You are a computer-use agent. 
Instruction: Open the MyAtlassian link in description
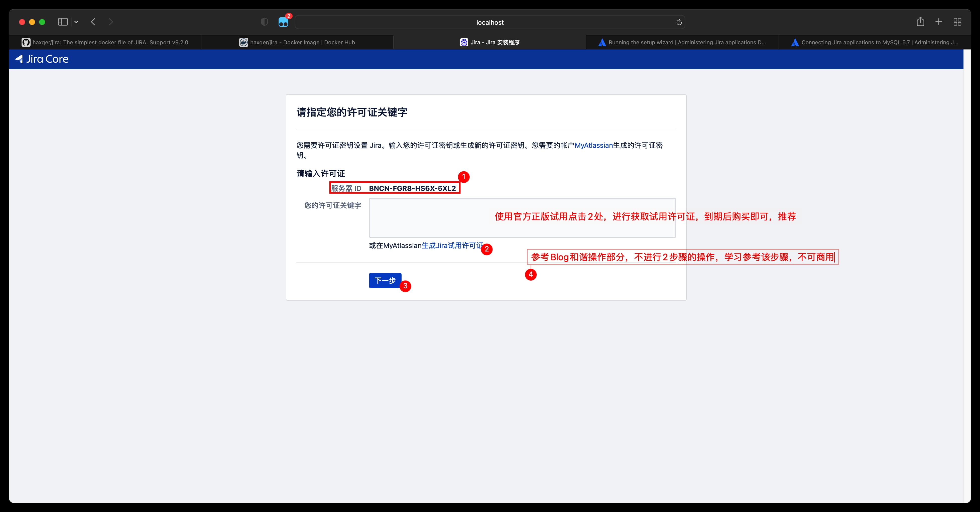(593, 145)
